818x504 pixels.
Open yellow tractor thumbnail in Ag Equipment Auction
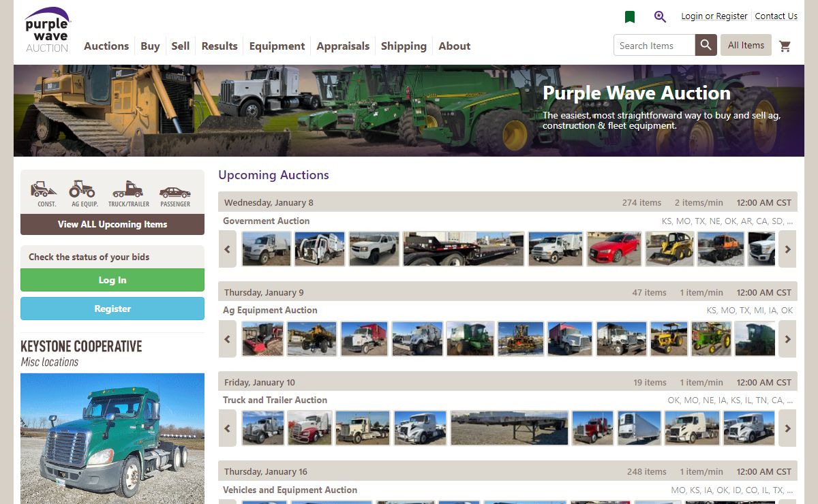(669, 339)
